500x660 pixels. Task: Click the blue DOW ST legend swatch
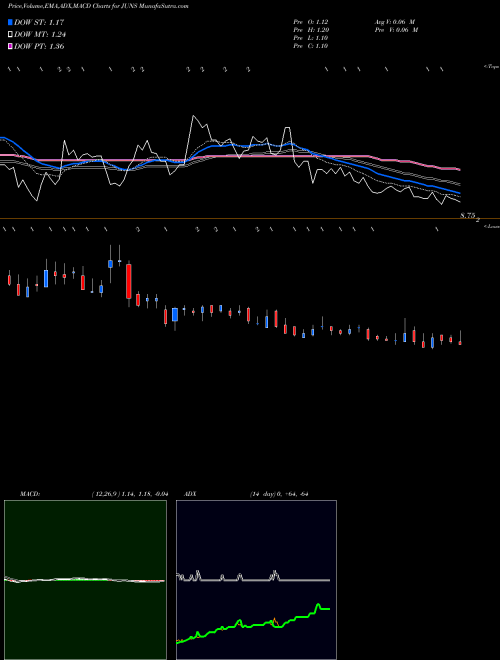[11, 22]
